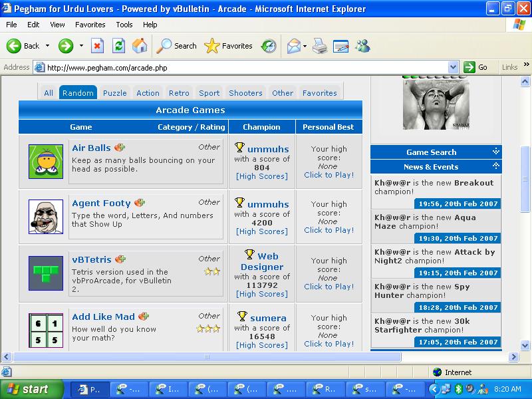Click the Air Balls game thumbnail
This screenshot has height=399, width=532.
[46, 162]
